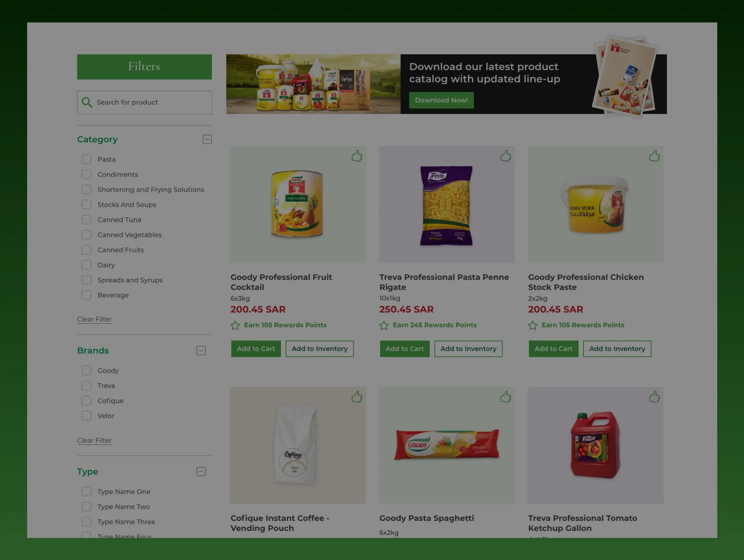The width and height of the screenshot is (744, 560).
Task: Tick the Cofique brand checkbox
Action: coord(86,400)
